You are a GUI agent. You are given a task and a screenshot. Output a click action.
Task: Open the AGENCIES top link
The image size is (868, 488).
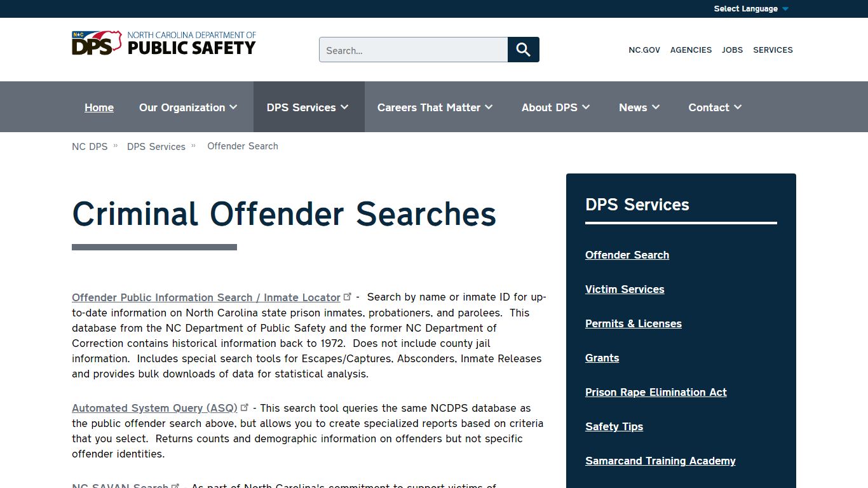tap(691, 50)
